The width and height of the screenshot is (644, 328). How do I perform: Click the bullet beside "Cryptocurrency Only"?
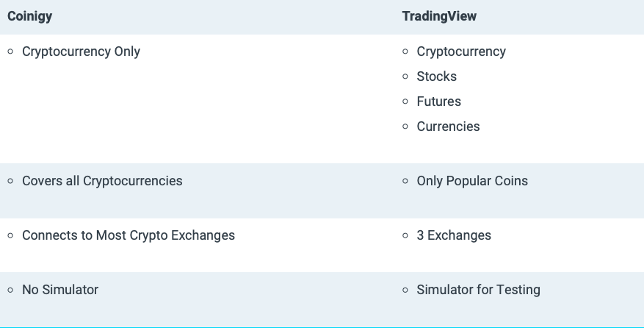coord(10,51)
